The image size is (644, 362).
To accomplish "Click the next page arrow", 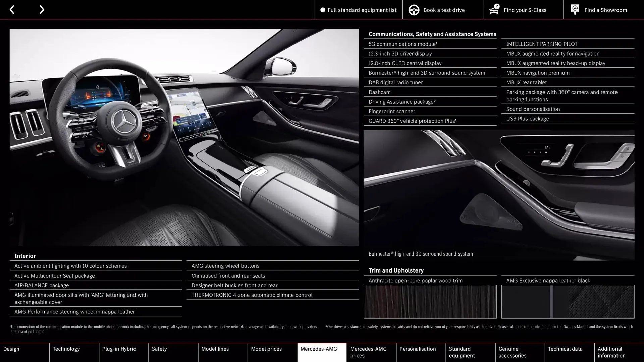I will 42,9.
